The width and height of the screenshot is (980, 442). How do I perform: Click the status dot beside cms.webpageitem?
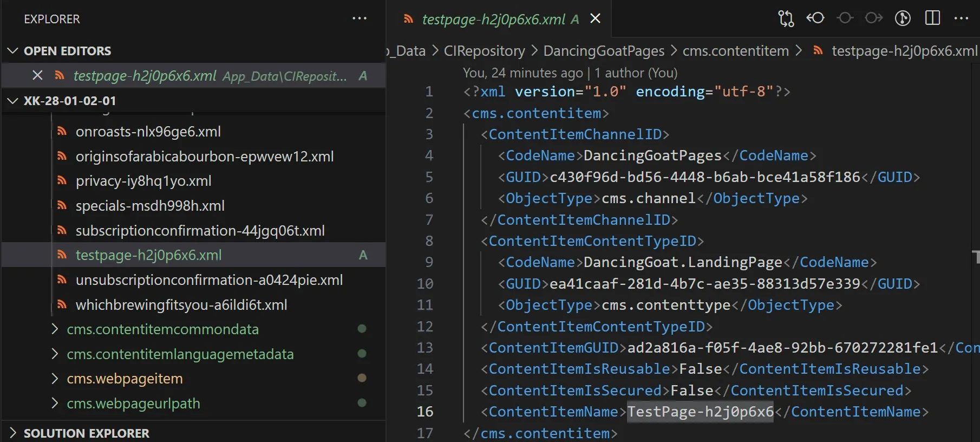(362, 378)
